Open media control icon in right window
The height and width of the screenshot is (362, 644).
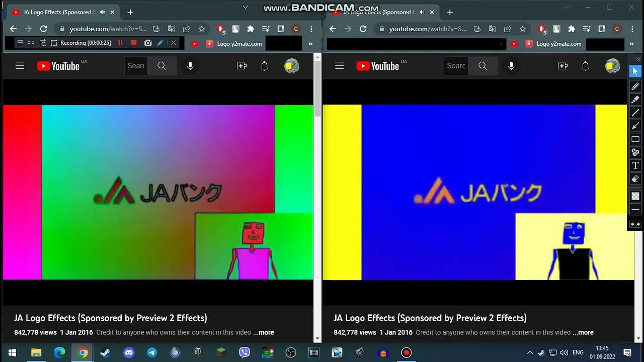tap(587, 29)
